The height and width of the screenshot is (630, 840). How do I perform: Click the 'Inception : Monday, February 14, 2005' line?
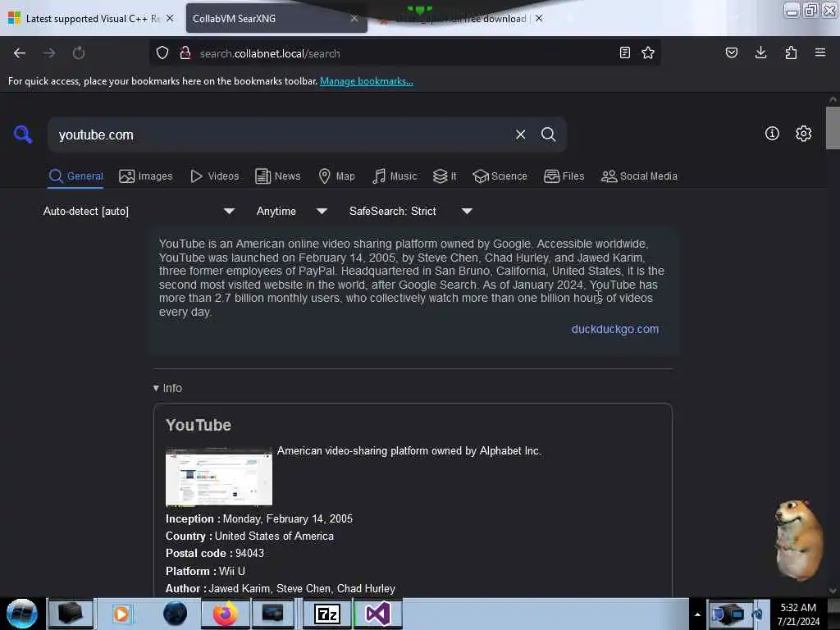[259, 518]
